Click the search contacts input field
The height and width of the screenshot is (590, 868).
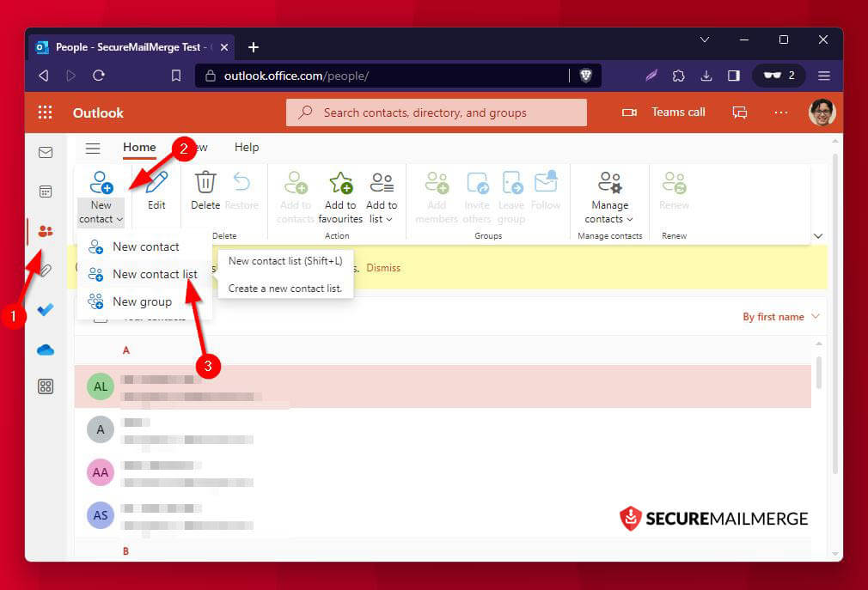tap(436, 112)
